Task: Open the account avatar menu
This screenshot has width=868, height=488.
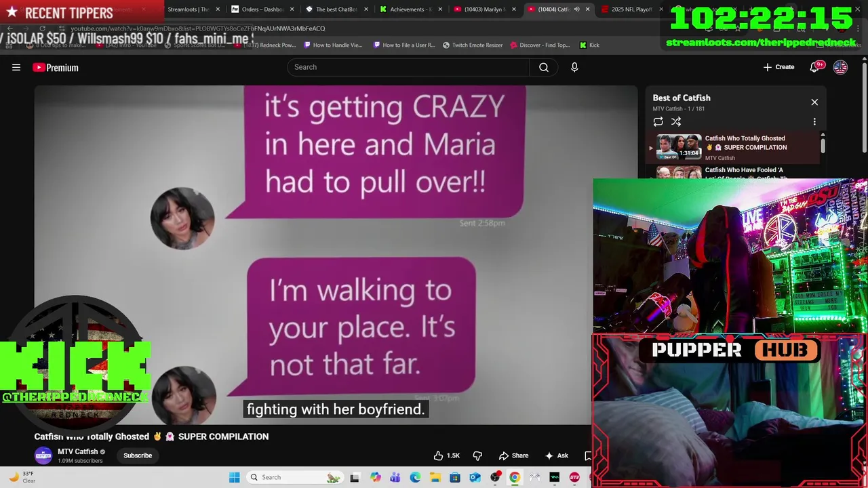Action: point(840,67)
